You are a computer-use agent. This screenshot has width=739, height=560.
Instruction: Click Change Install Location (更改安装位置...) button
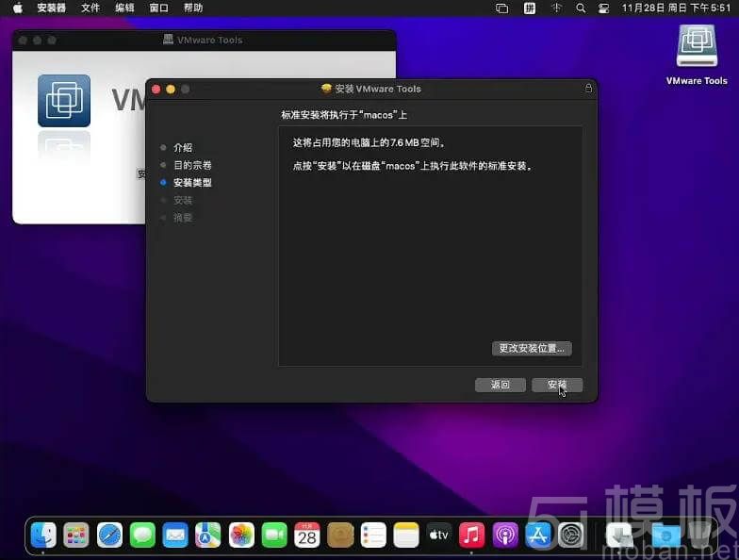(x=532, y=349)
